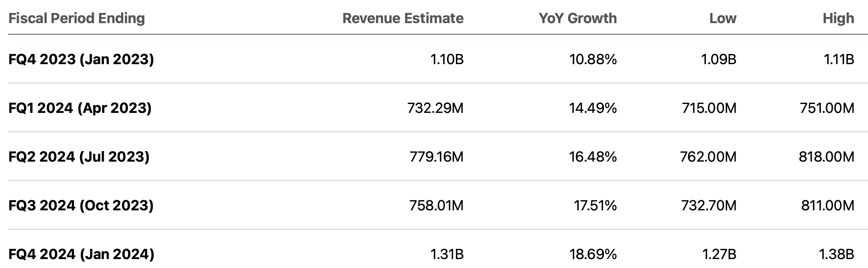Select the FQ4 2023 (Jan 2023) row label
The image size is (868, 268).
click(81, 59)
